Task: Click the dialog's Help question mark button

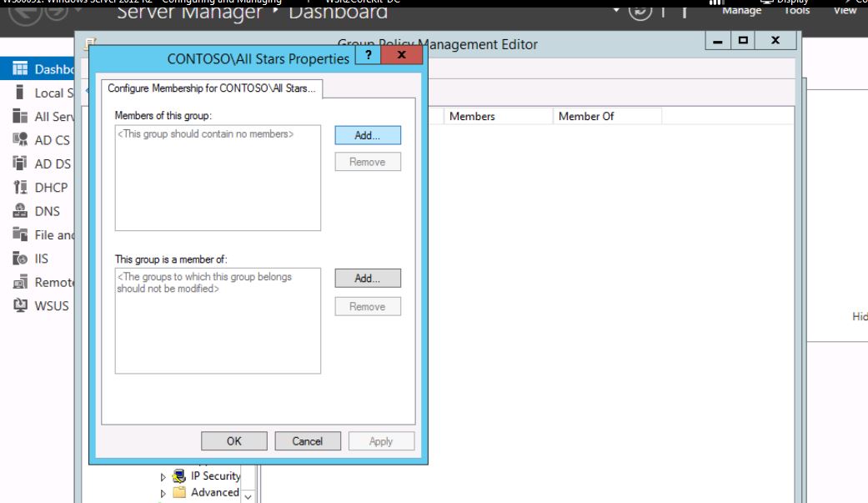Action: [x=367, y=56]
